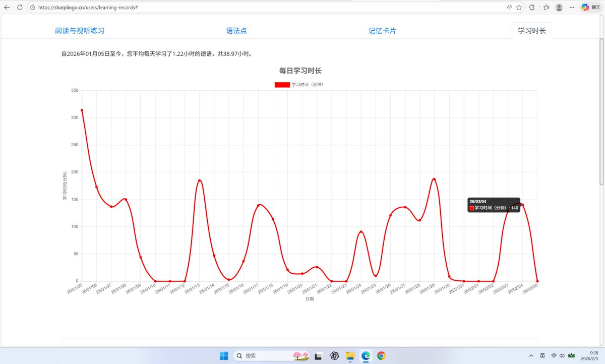Screen dimensions: 605x364
Task: Bookmark this page with the star icon
Action: (x=519, y=8)
